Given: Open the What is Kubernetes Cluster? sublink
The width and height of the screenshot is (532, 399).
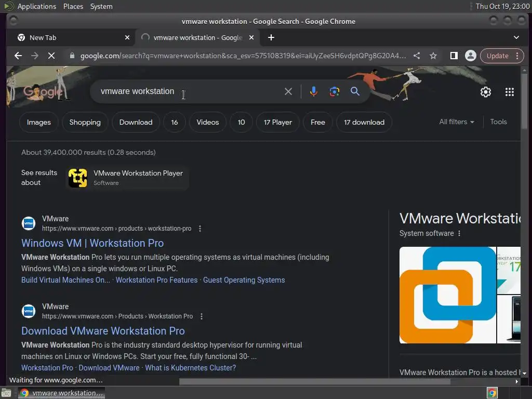Looking at the screenshot, I should (x=190, y=368).
